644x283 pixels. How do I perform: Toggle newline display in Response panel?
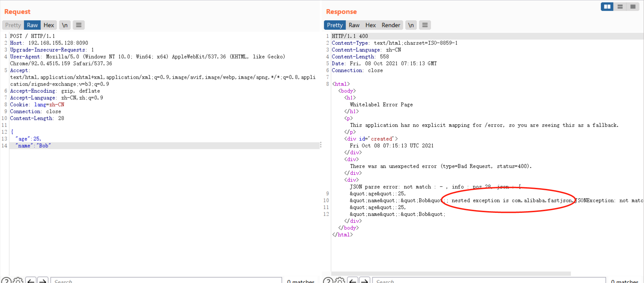pyautogui.click(x=411, y=25)
